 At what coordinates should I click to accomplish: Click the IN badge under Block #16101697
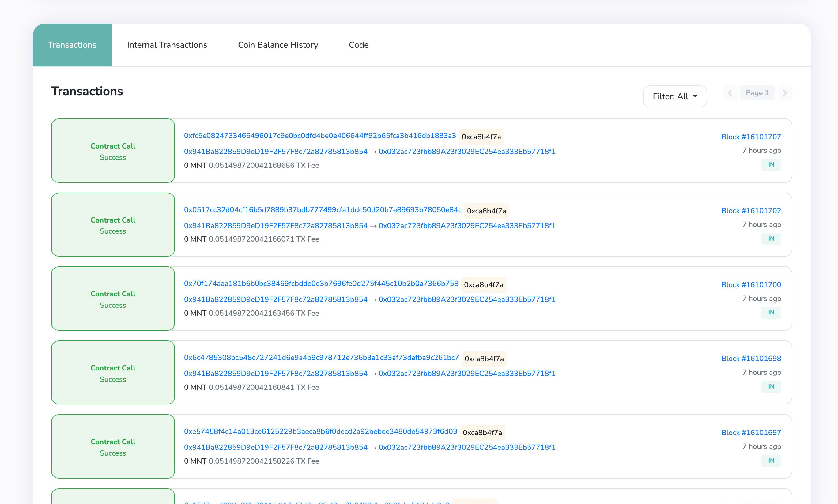pyautogui.click(x=771, y=461)
